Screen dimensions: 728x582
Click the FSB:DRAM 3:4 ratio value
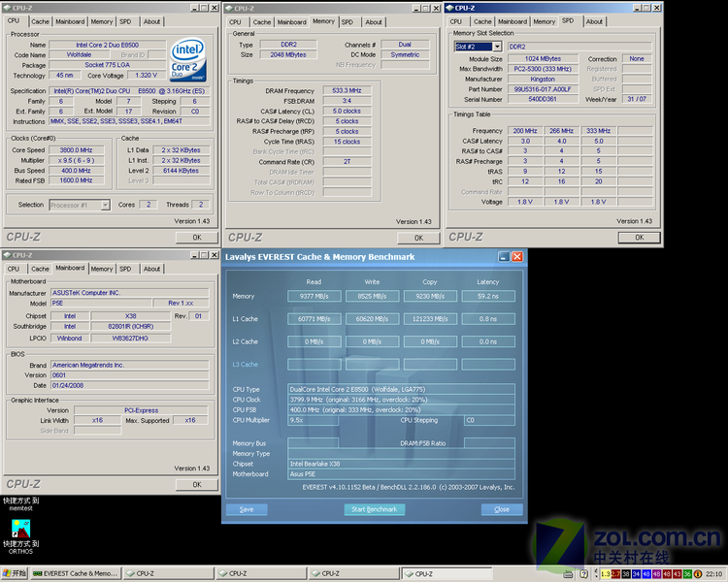(347, 101)
